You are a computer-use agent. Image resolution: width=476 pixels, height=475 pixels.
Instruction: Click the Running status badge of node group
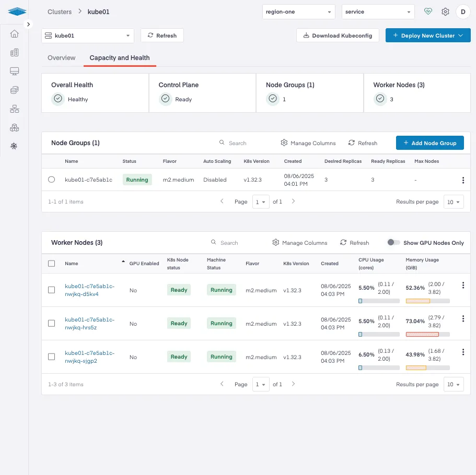pos(137,180)
